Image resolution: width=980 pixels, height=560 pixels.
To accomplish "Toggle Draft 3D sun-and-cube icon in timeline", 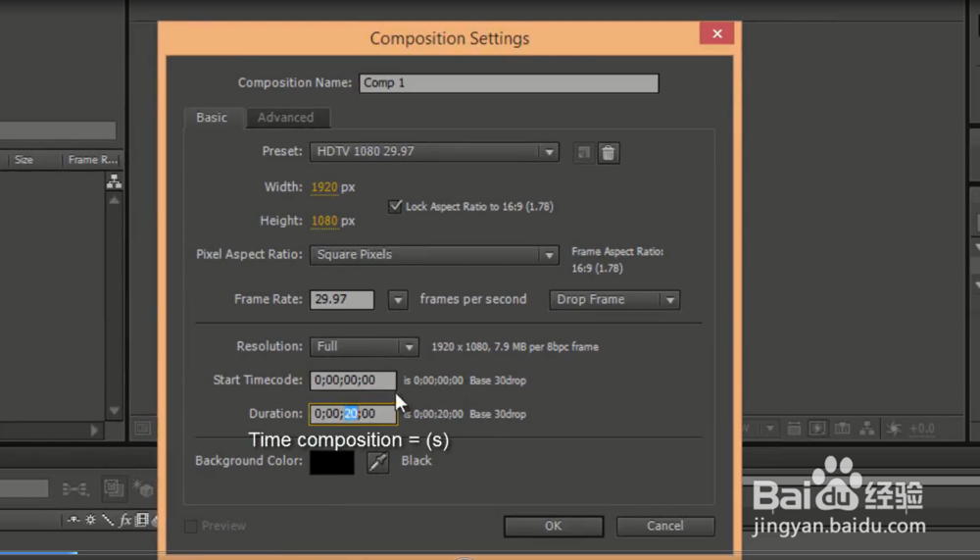I will 143,488.
